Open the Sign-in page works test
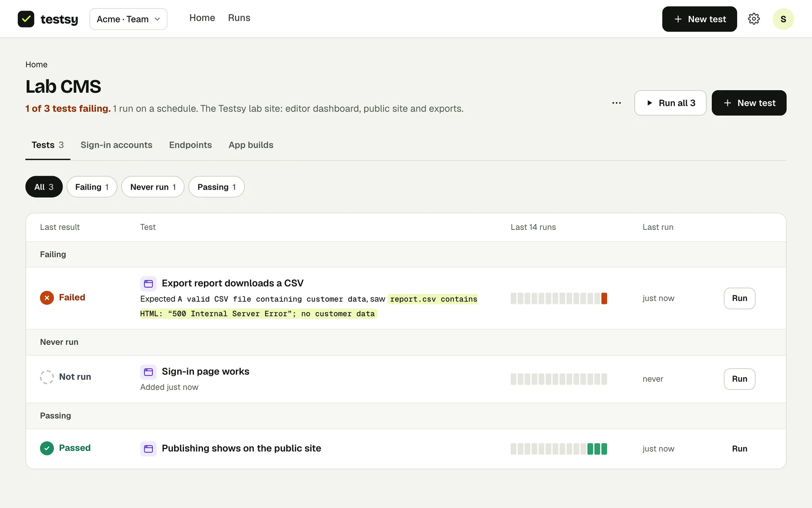Screen dimensions: 812x508 [x=206, y=371]
